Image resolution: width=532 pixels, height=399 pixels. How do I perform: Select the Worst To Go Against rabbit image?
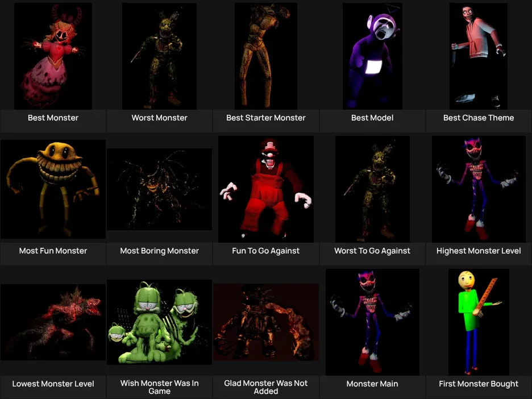tap(372, 189)
